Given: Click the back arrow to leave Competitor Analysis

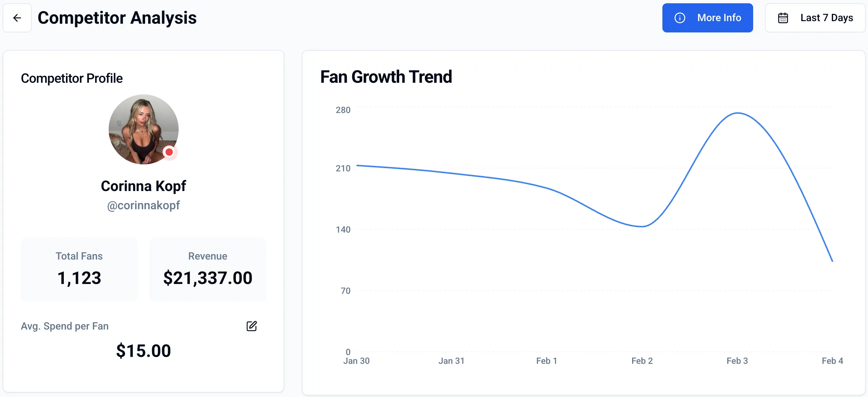Looking at the screenshot, I should pos(17,17).
